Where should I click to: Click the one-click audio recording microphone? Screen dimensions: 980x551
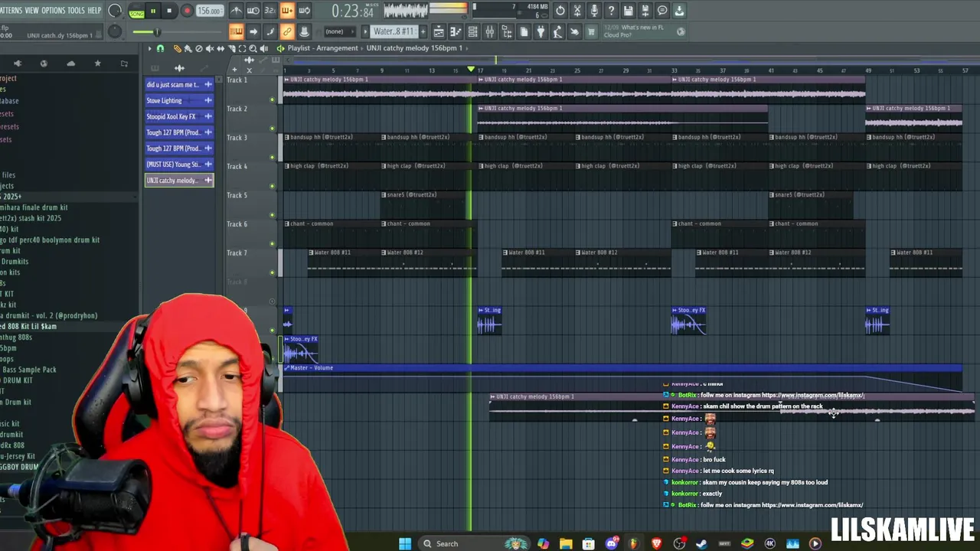click(x=594, y=11)
